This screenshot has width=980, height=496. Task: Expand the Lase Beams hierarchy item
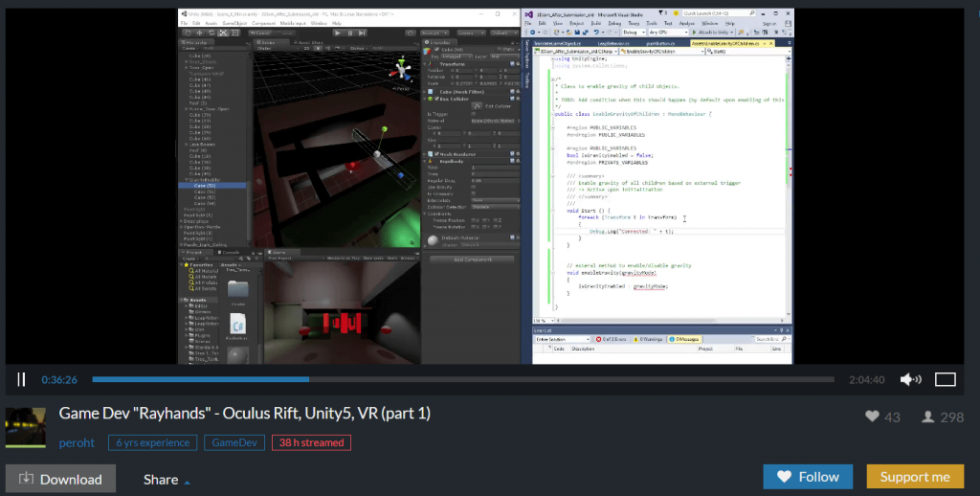(x=187, y=145)
